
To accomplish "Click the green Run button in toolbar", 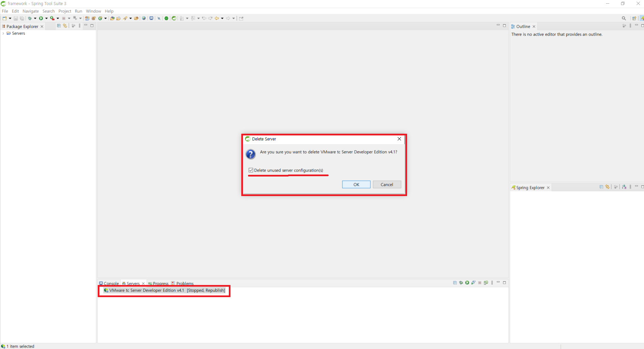I will (41, 18).
